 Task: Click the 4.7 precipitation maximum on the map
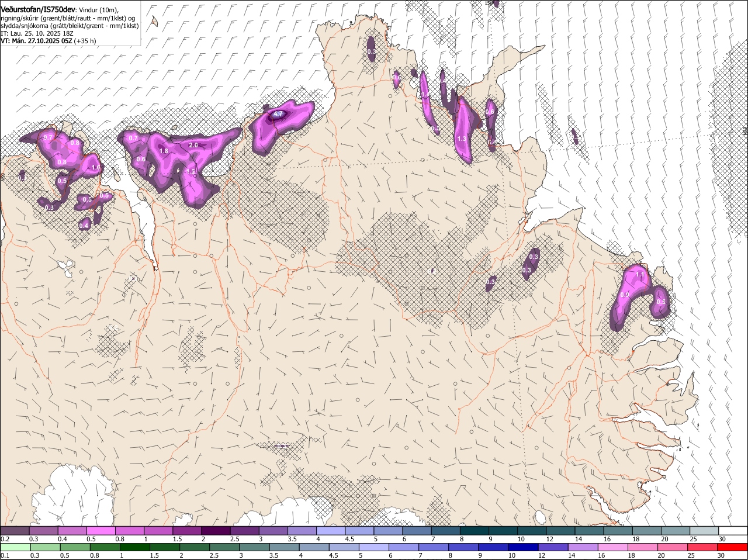tap(278, 114)
